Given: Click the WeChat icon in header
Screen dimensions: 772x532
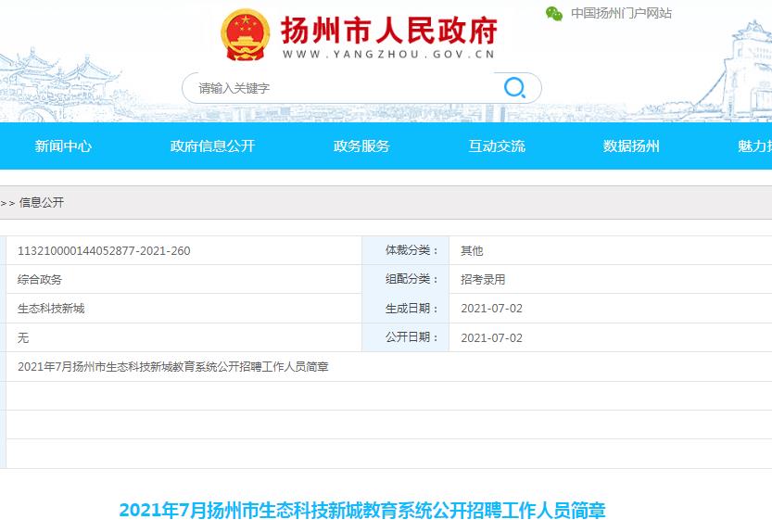Looking at the screenshot, I should (554, 13).
